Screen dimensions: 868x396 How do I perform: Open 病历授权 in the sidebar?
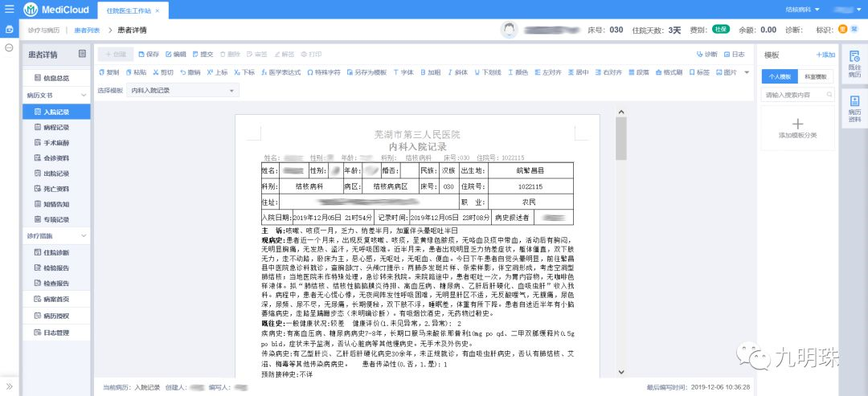tap(56, 316)
